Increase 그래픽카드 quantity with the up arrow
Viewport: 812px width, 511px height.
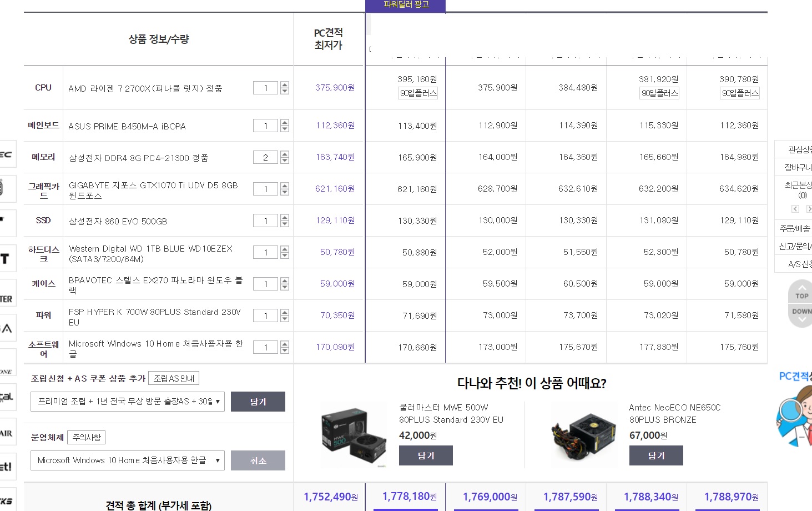(285, 186)
